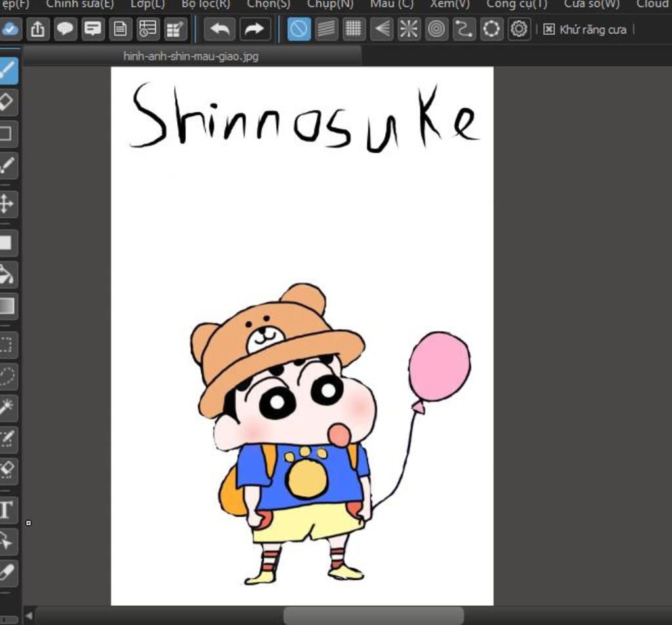This screenshot has height=625, width=672.
Task: Select the Divide knife tool
Action: [8, 573]
